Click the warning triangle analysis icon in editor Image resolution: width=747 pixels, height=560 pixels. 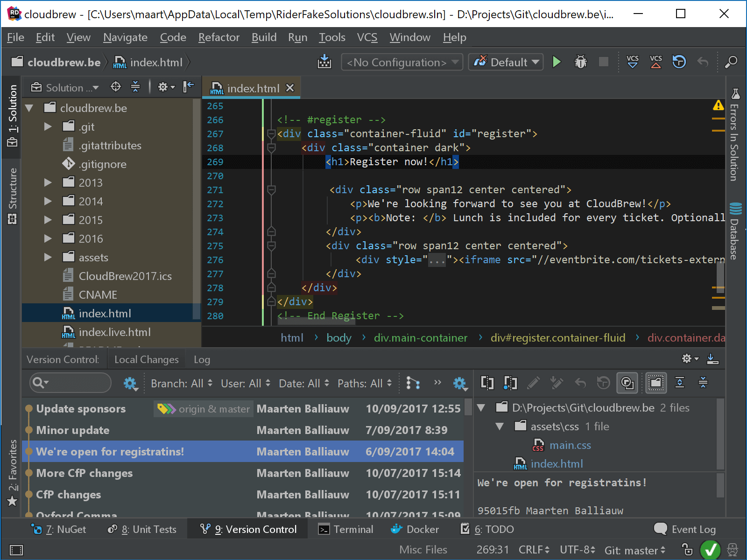point(718,105)
